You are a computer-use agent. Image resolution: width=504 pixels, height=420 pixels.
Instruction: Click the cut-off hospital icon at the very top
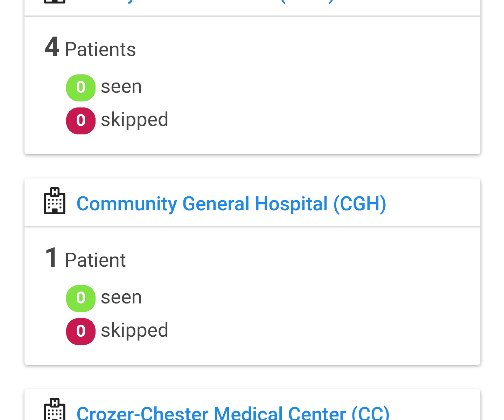tap(55, 1)
